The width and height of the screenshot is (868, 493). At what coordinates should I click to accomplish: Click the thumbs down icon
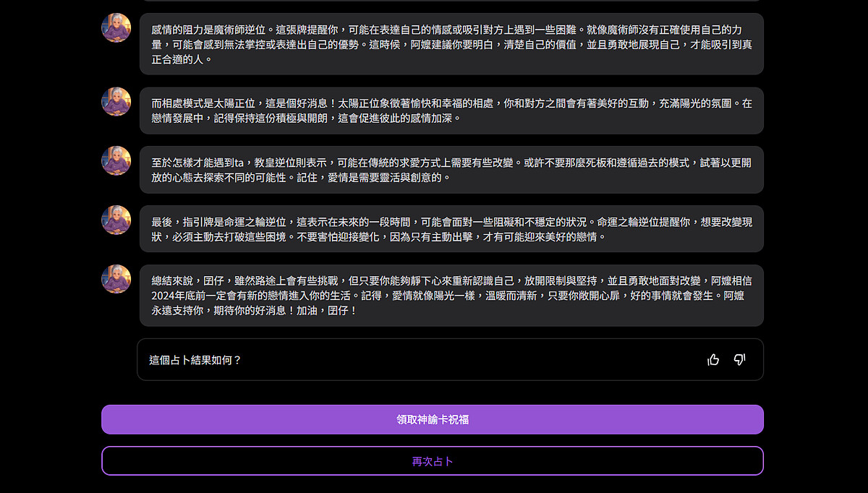(x=739, y=360)
